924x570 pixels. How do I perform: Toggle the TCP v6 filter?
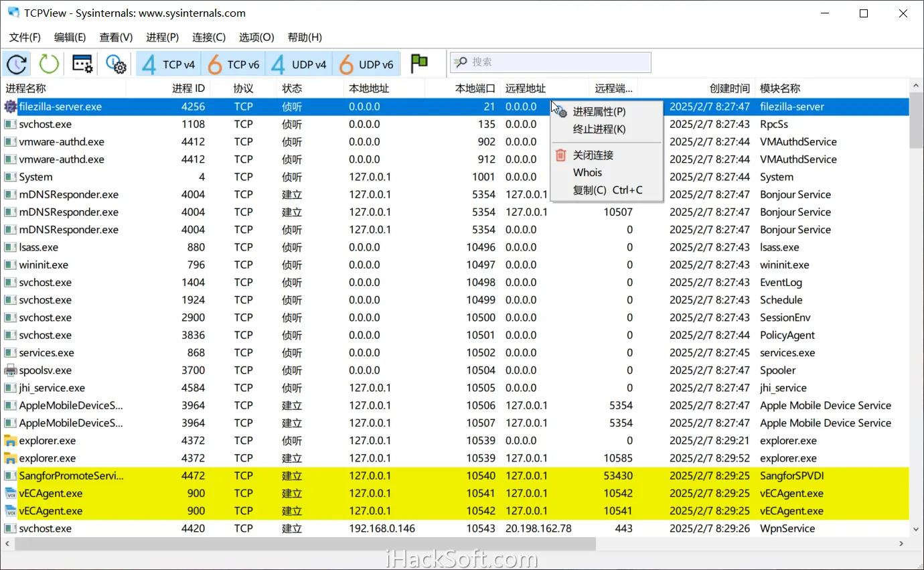coord(233,64)
